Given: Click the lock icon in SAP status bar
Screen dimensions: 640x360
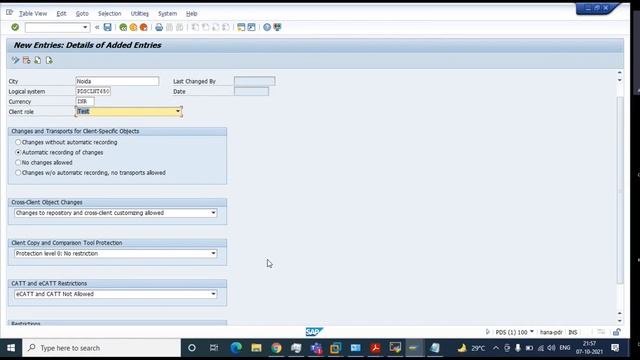Looking at the screenshot, I should click(616, 332).
